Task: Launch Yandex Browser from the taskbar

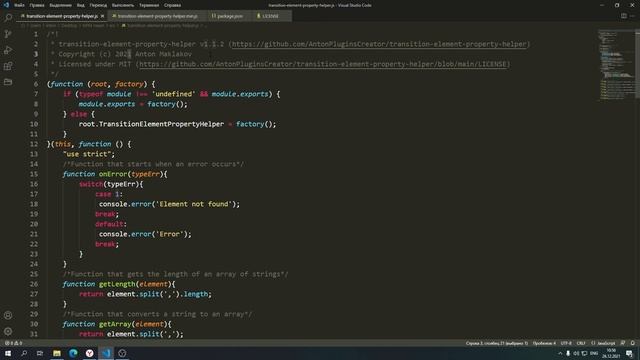Action: (89, 353)
